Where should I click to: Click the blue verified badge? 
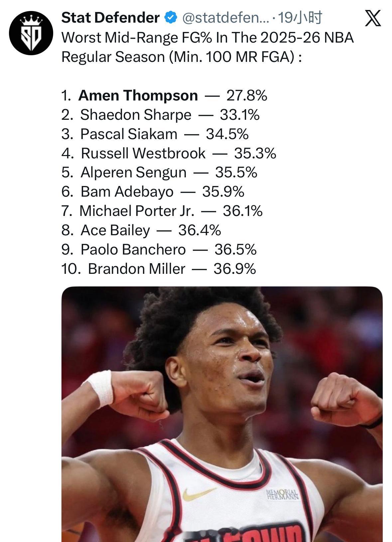click(171, 18)
